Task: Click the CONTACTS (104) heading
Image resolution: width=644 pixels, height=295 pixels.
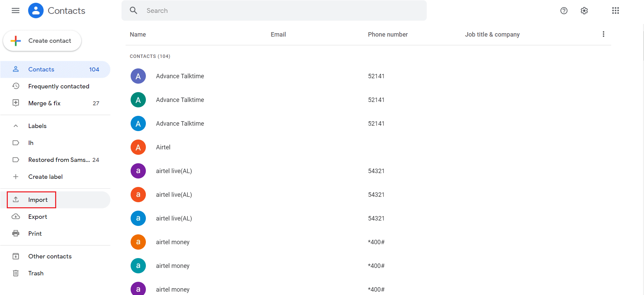Action: [x=150, y=56]
